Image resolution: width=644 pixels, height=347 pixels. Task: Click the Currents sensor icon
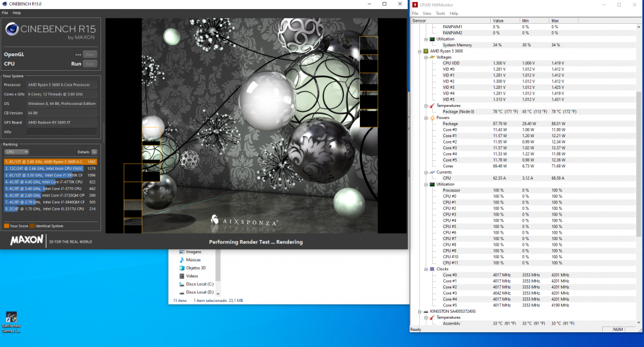pos(432,172)
